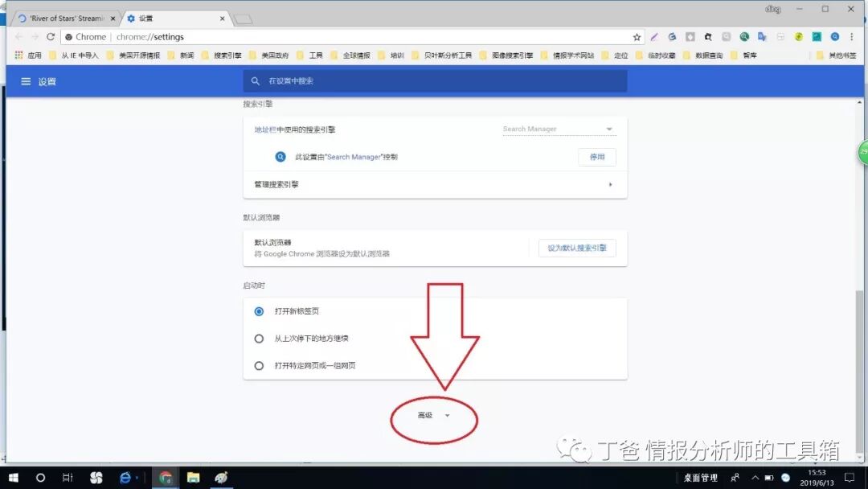Click 桌面管理 on the taskbar
The image size is (868, 489).
tap(700, 478)
